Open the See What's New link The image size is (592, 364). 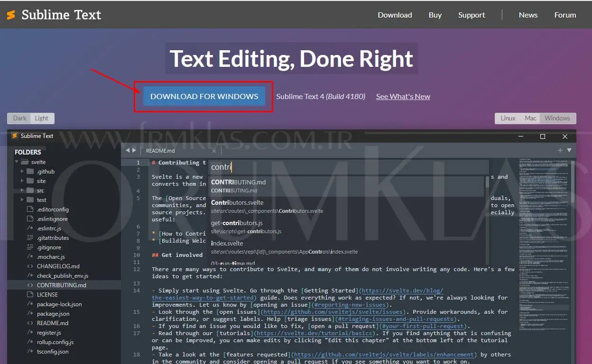403,96
